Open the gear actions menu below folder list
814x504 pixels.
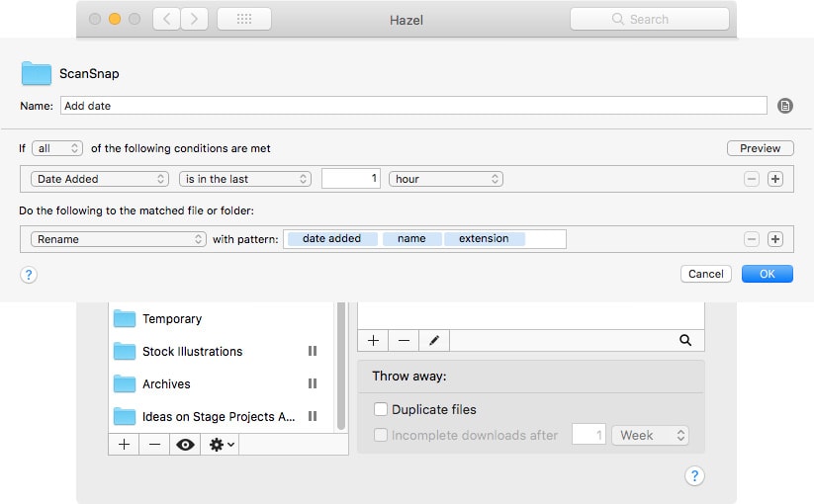pyautogui.click(x=222, y=445)
